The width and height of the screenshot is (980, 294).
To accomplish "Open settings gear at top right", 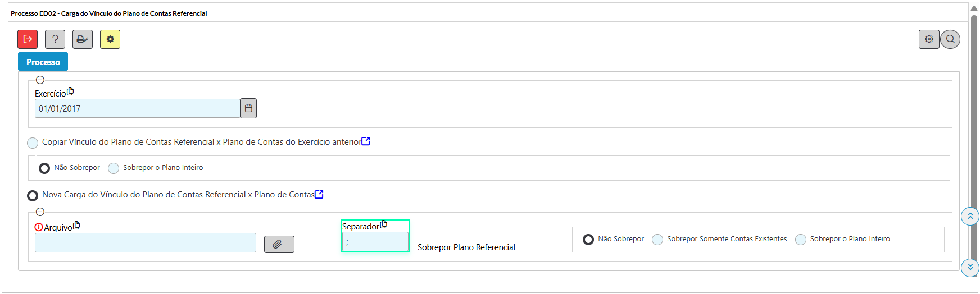I will click(x=929, y=39).
